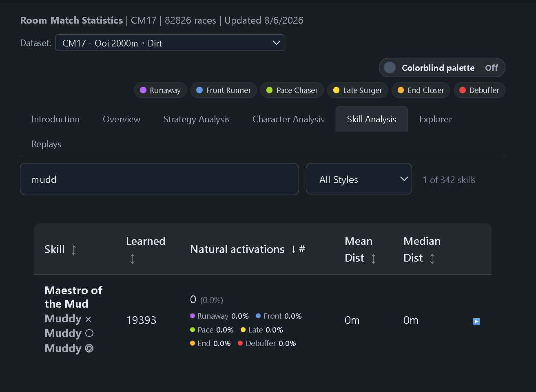The height and width of the screenshot is (392, 536).
Task: Toggle the Colorblind palette switch
Action: (442, 68)
